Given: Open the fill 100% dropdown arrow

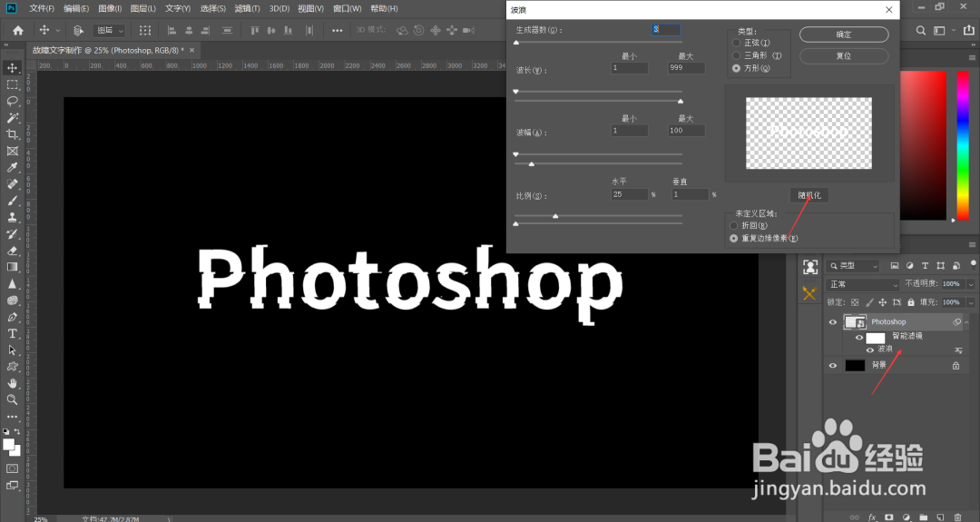Looking at the screenshot, I should click(970, 302).
